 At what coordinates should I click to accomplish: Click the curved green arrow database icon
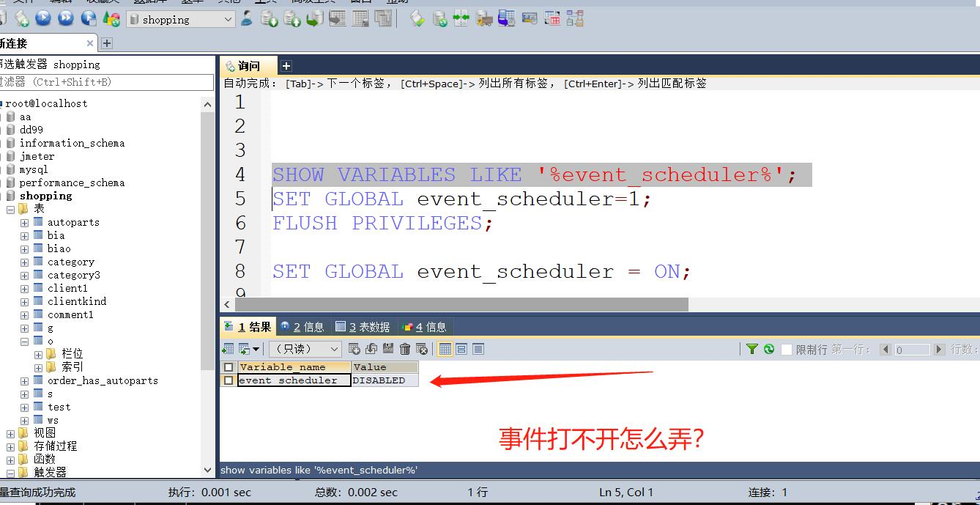coord(314,19)
